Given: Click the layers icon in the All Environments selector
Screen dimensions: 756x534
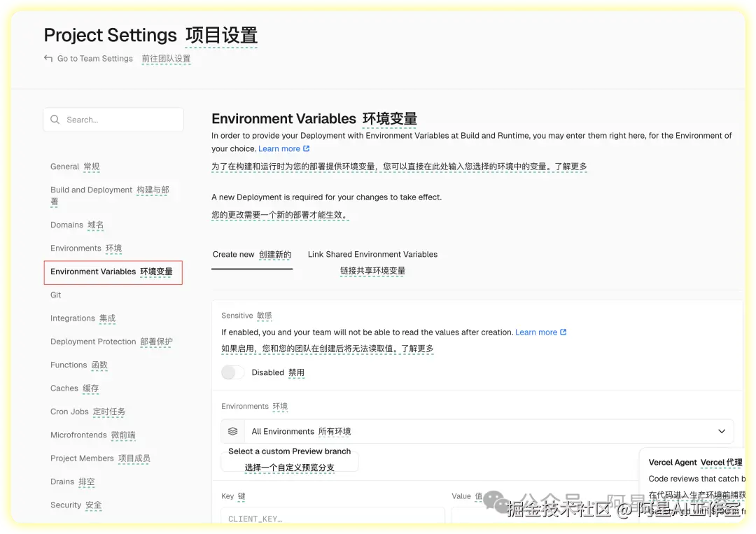Looking at the screenshot, I should [232, 431].
